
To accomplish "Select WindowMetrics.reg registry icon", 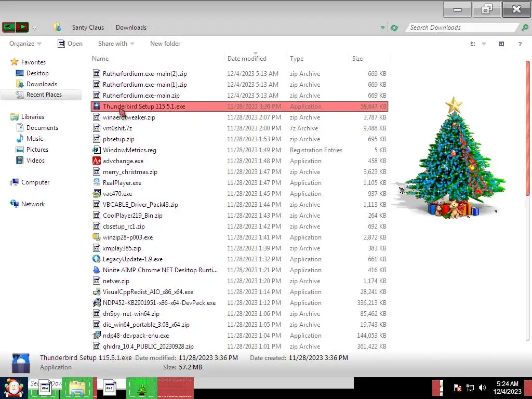I will pos(97,150).
